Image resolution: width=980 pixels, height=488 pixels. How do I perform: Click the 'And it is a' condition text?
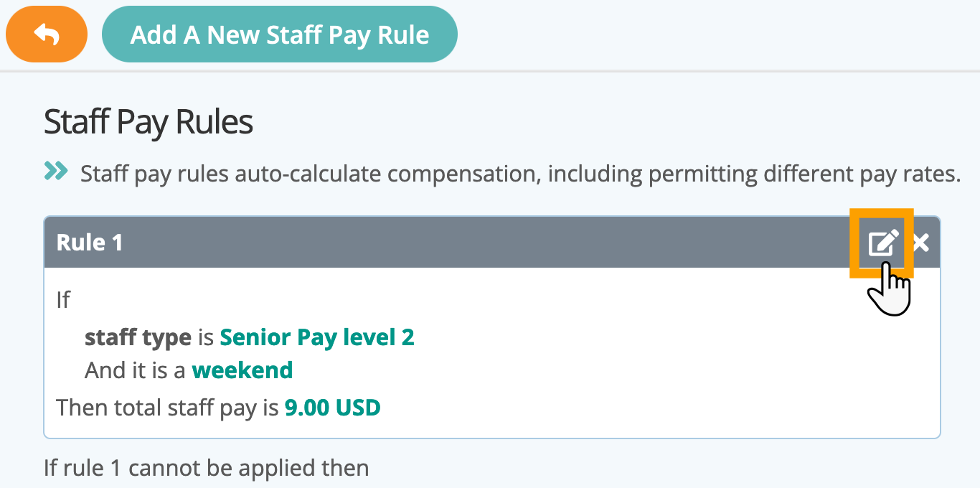(135, 370)
